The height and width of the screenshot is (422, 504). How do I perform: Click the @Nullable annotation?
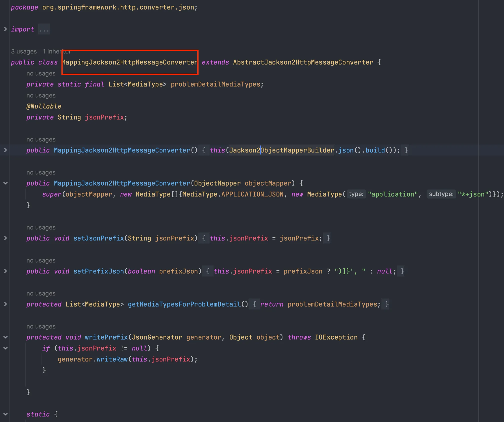[44, 106]
